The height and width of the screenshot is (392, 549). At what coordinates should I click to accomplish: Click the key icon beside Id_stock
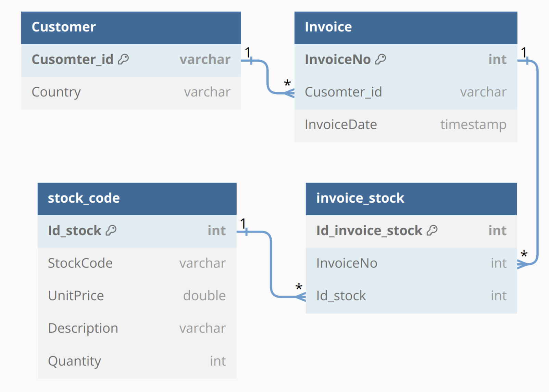tap(111, 231)
